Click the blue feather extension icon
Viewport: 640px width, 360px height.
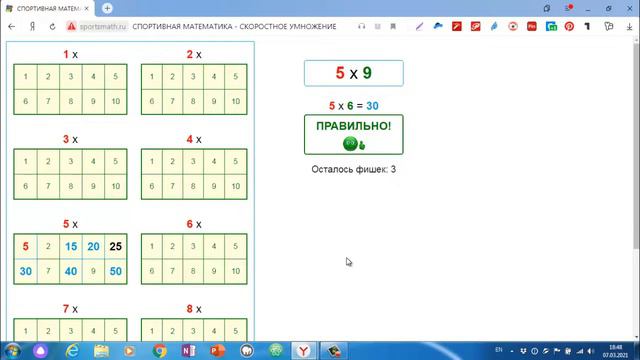pyautogui.click(x=494, y=27)
